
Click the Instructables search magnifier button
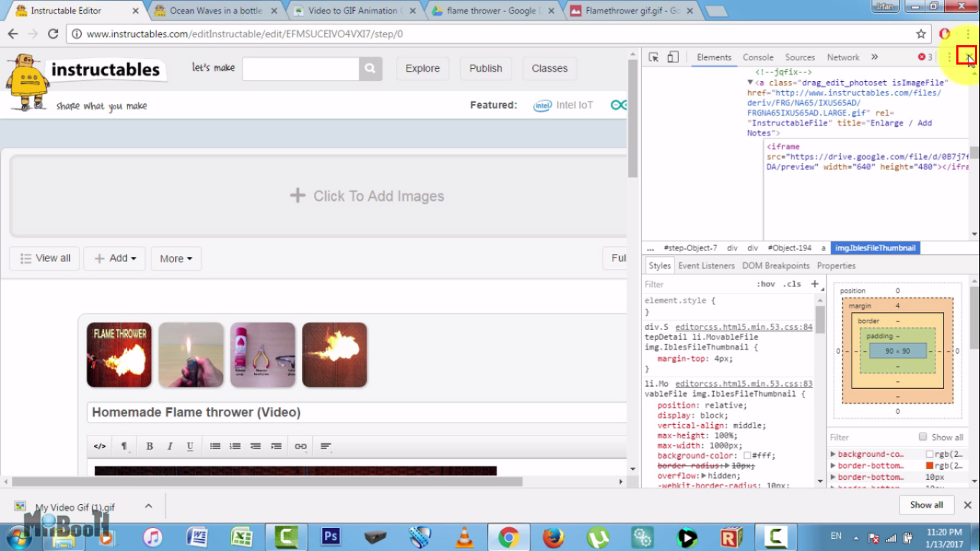(x=369, y=69)
